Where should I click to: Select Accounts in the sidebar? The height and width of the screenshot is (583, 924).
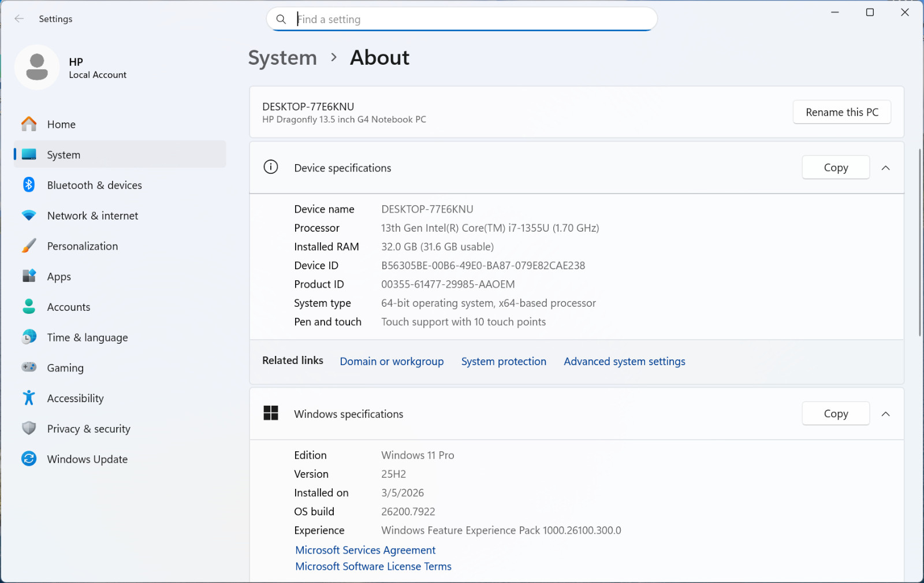coord(120,307)
